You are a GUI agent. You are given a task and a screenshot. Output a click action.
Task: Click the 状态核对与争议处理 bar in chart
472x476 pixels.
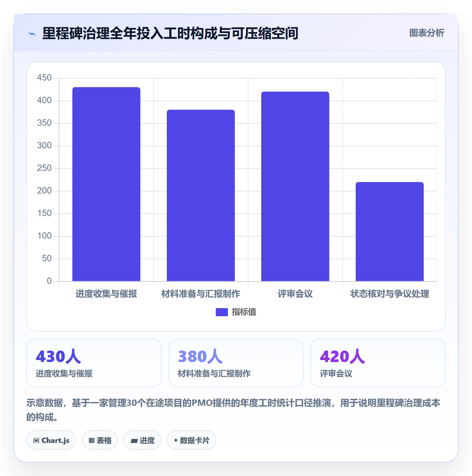point(389,232)
